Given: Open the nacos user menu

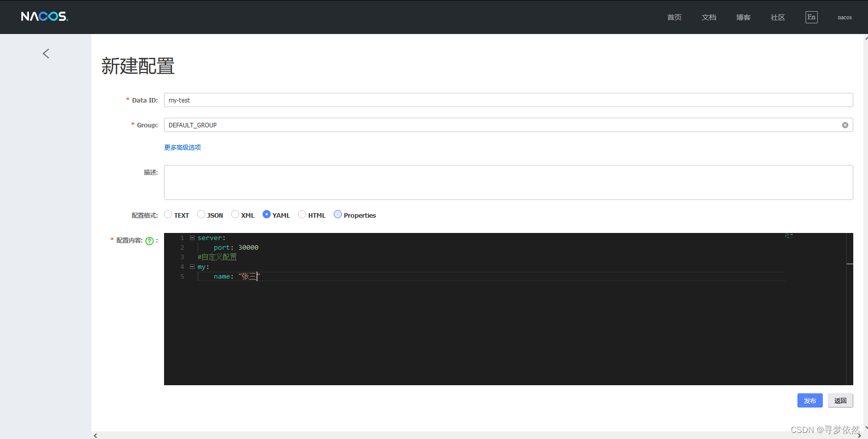Looking at the screenshot, I should [845, 17].
